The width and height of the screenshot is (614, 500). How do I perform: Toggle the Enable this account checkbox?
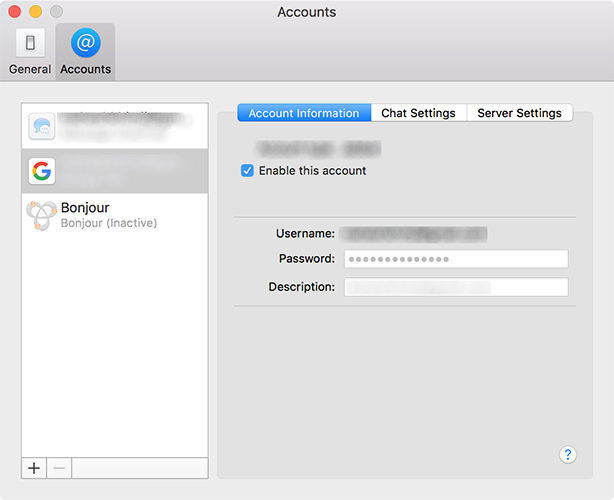248,171
